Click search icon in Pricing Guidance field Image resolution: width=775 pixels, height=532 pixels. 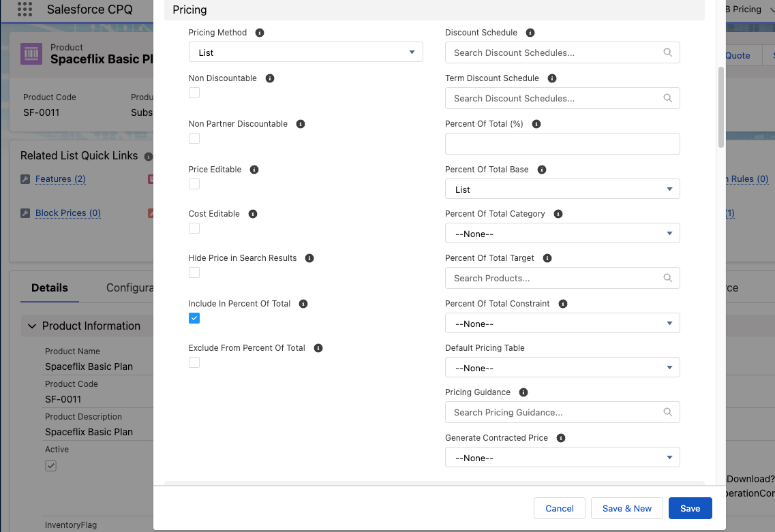point(667,412)
